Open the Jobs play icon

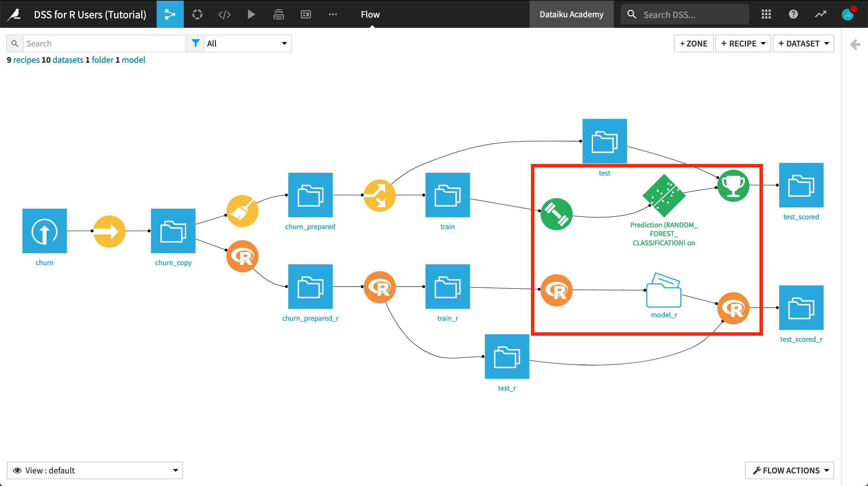(251, 14)
